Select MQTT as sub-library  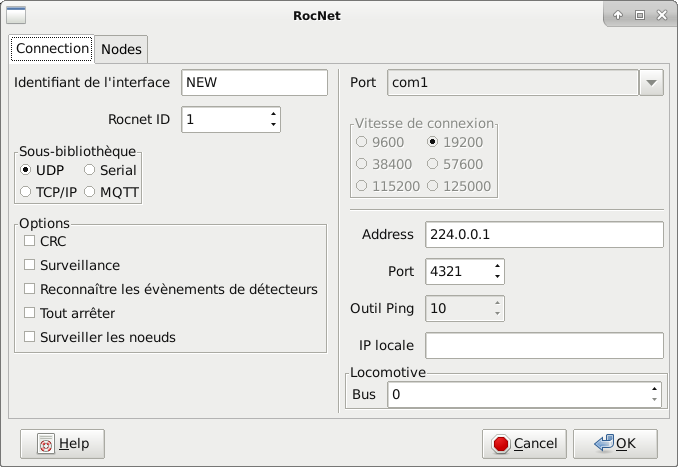tap(90, 191)
